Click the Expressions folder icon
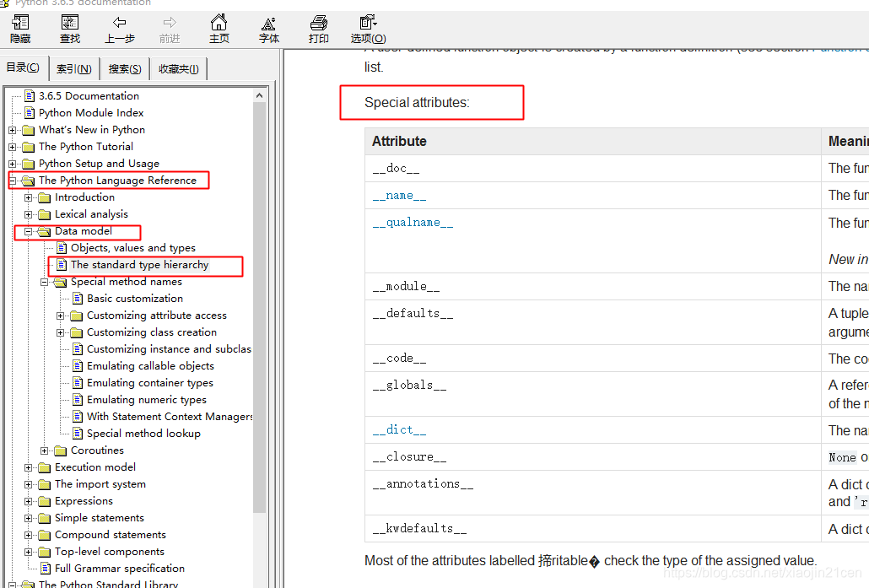Screen dimensions: 869x588 (45, 502)
